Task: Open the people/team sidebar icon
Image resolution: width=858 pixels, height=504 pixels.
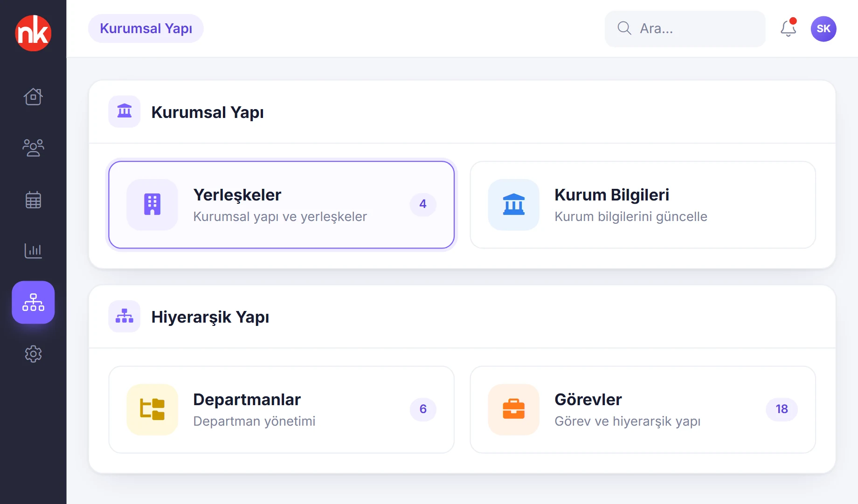Action: (x=33, y=148)
